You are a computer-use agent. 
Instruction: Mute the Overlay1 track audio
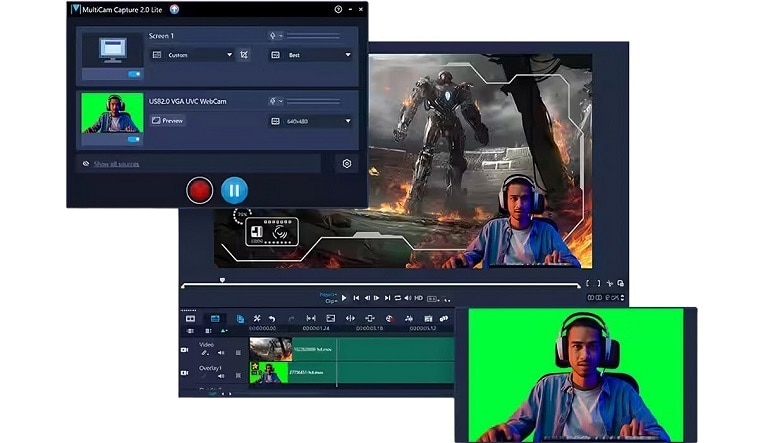[221, 376]
